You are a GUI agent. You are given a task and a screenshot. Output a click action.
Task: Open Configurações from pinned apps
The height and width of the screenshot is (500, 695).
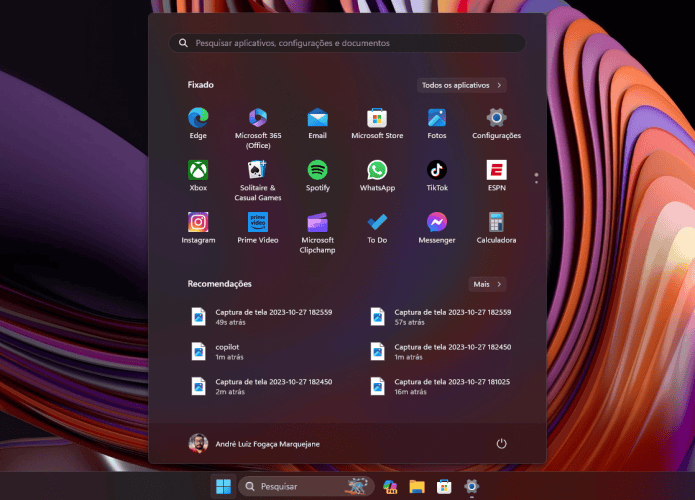click(496, 124)
